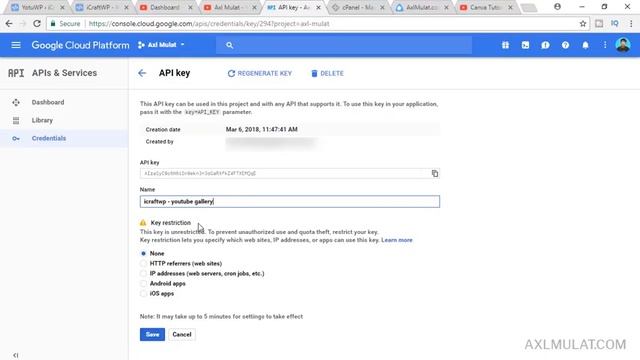Open the hamburger navigation menu

16,45
